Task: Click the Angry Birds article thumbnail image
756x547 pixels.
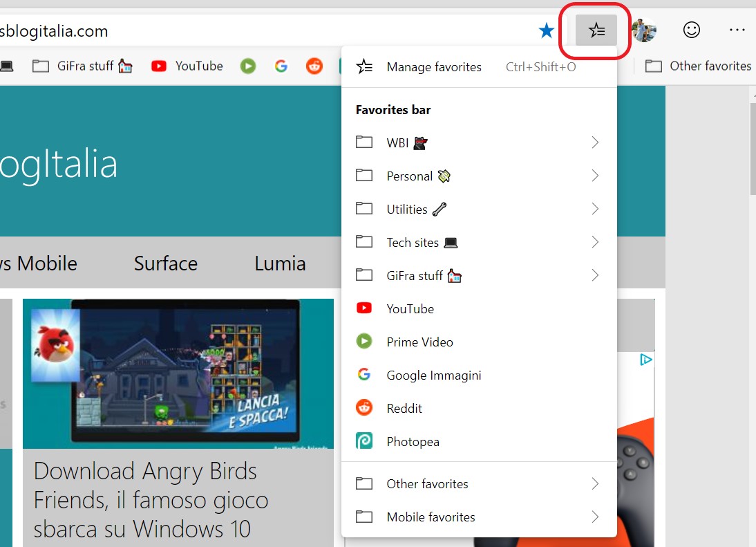Action: (178, 374)
